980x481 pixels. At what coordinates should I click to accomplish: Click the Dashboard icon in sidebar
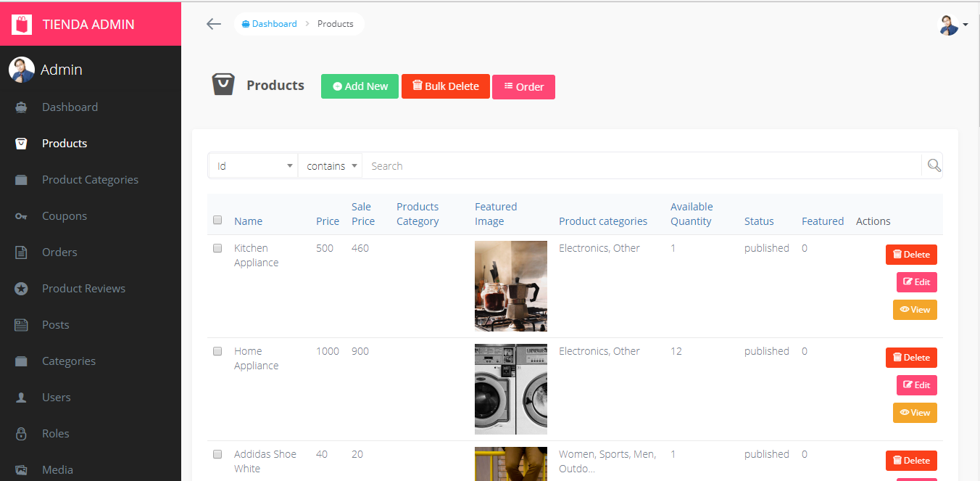pos(21,107)
